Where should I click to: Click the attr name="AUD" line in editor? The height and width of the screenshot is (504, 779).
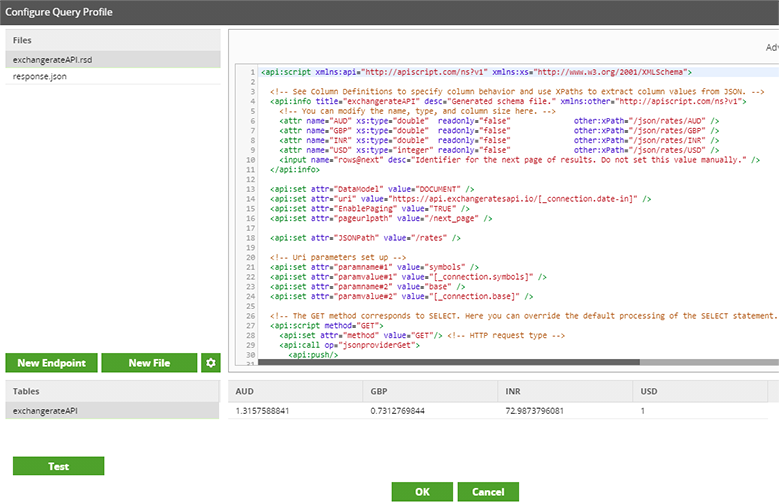(x=499, y=121)
